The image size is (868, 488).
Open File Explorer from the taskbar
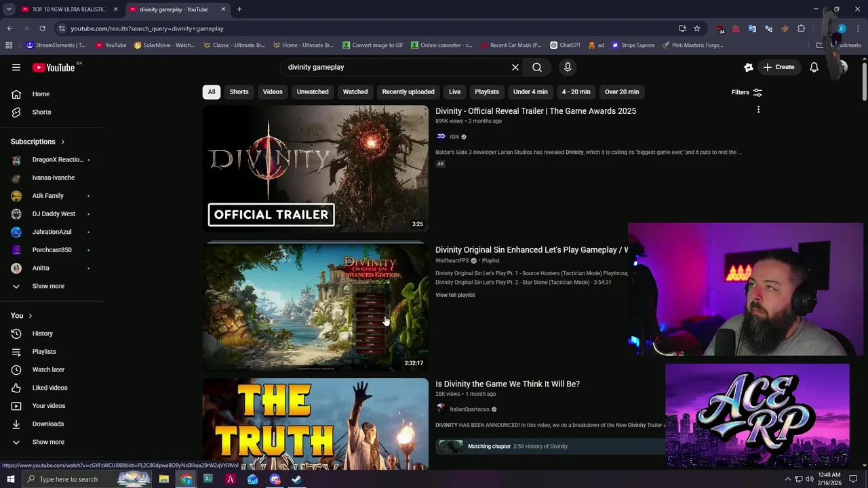pos(164,479)
